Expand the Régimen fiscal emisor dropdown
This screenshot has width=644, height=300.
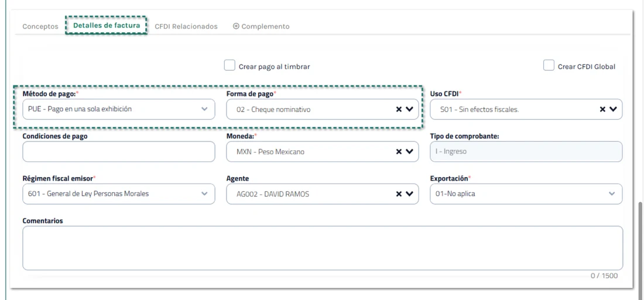tap(119, 194)
